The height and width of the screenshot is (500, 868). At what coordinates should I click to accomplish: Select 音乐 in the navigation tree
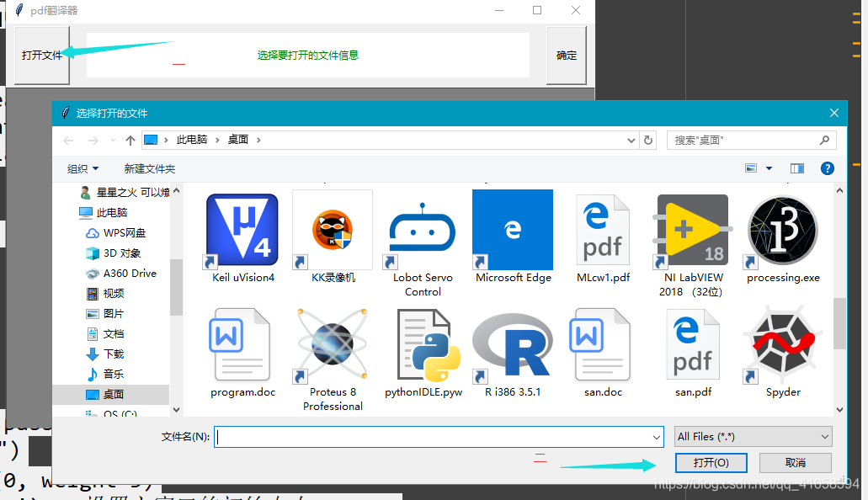(105, 375)
